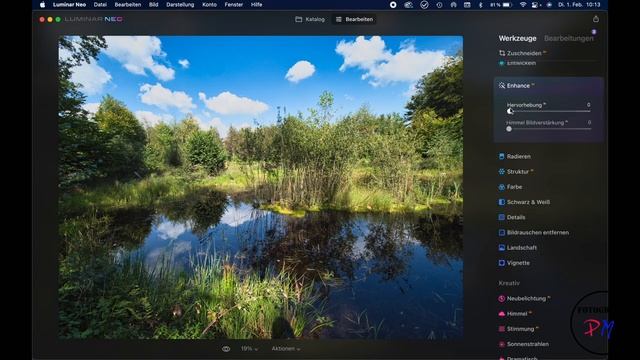Open the Darstellung menu

pyautogui.click(x=180, y=5)
